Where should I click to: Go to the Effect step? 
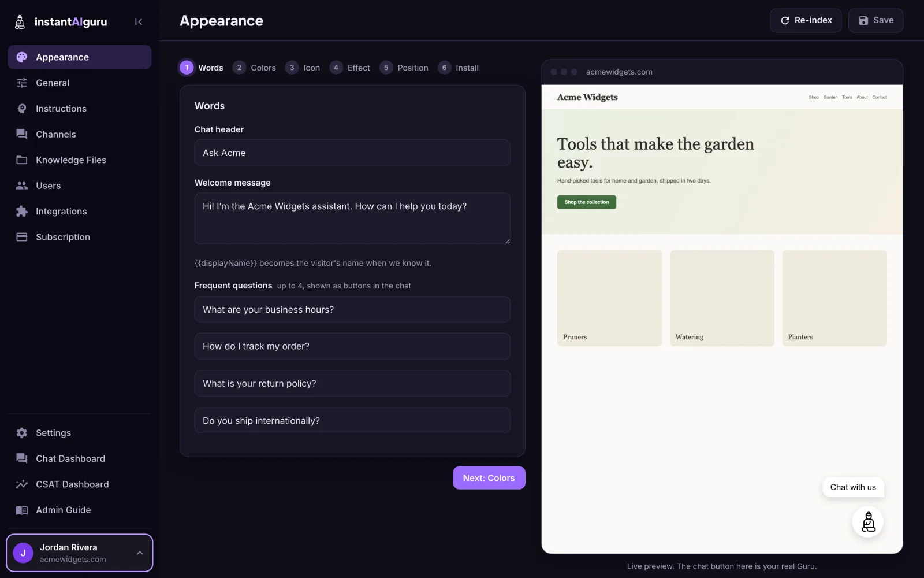(350, 68)
